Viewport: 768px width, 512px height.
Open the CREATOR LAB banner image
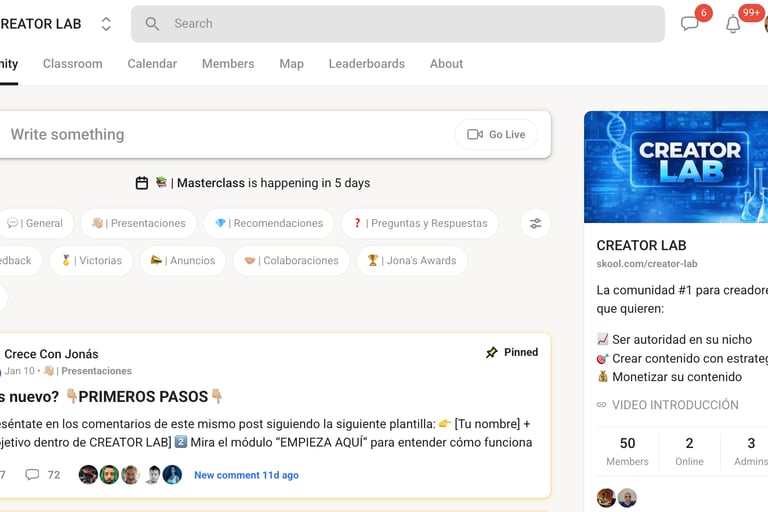tap(676, 167)
